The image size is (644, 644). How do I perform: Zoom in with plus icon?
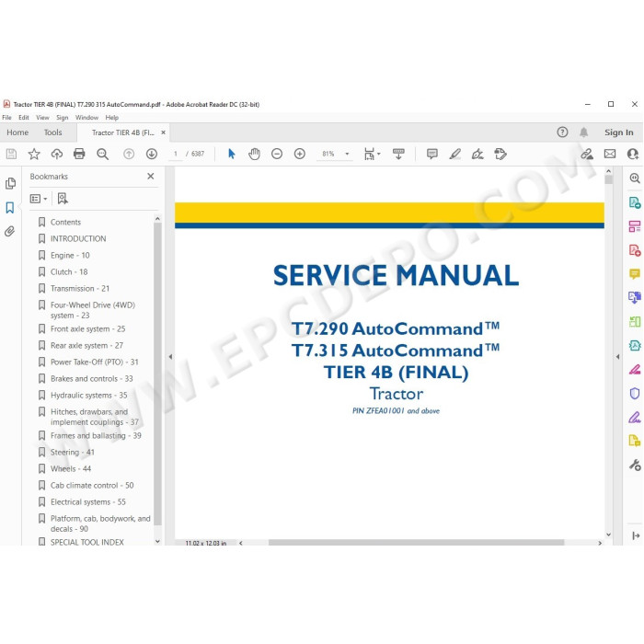tap(300, 154)
